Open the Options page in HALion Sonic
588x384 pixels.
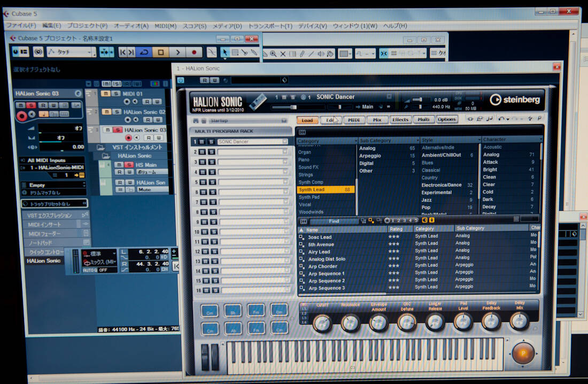click(447, 119)
